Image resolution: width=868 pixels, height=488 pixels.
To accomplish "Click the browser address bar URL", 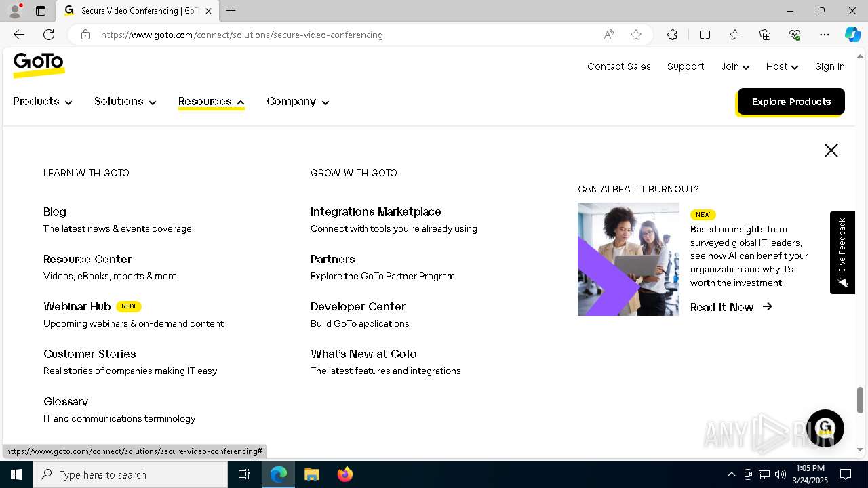I will coord(242,35).
